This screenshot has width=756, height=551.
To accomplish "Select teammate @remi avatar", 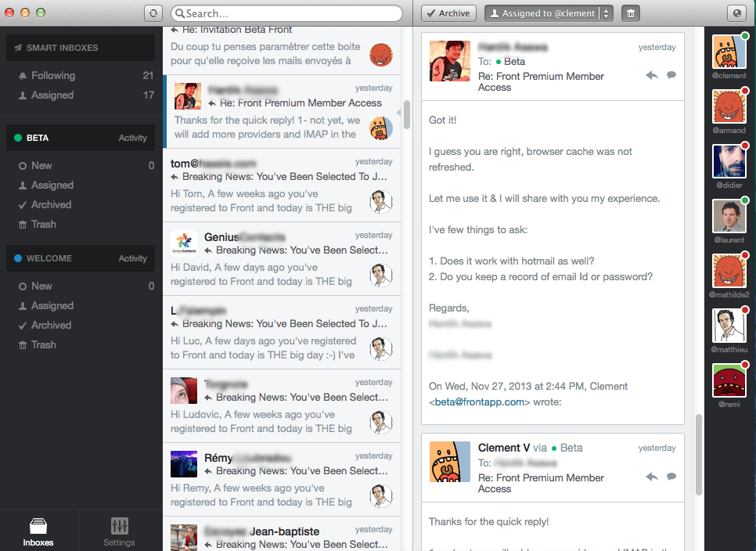I will [729, 380].
